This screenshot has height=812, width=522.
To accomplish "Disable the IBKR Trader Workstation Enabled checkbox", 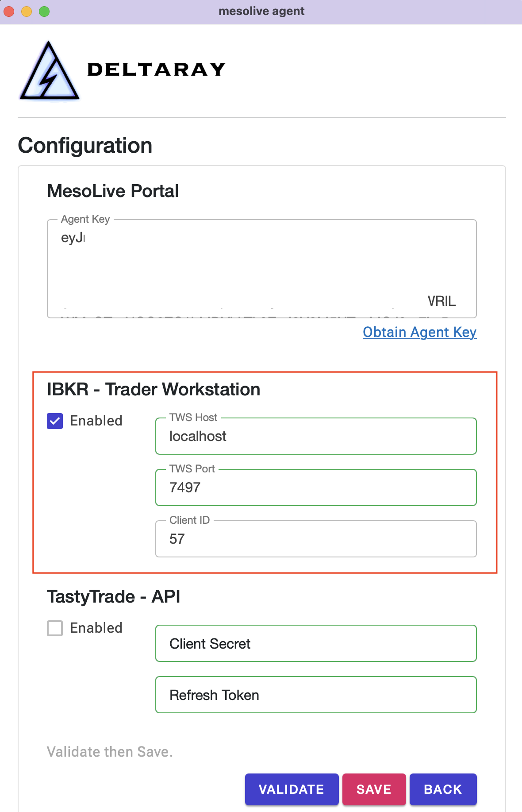I will (55, 421).
